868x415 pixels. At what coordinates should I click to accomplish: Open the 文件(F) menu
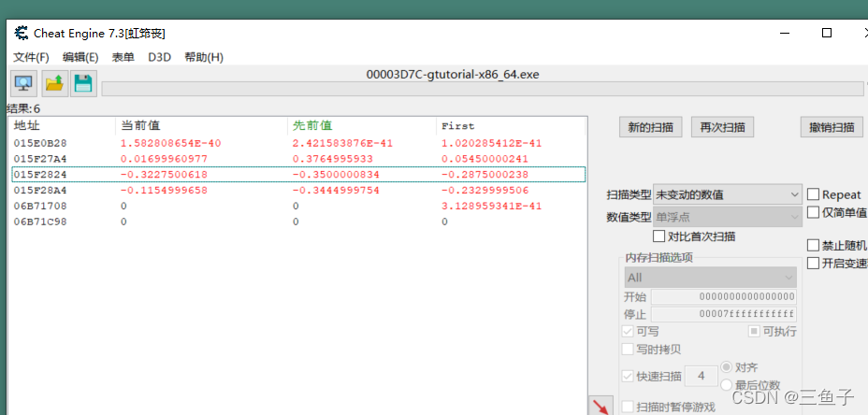coord(31,57)
